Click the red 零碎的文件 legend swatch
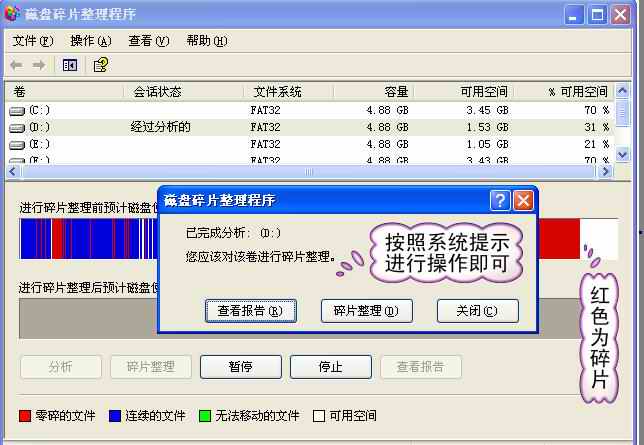 25,416
